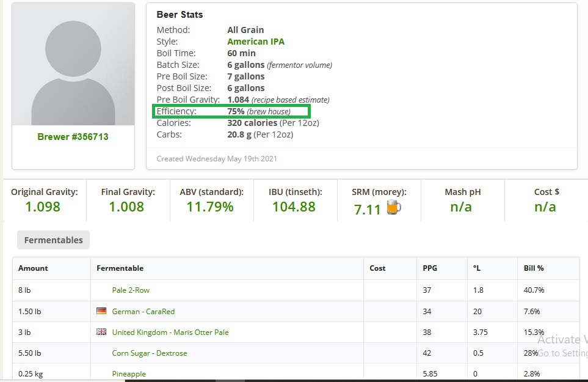Image resolution: width=588 pixels, height=382 pixels.
Task: Open United Kingdom - Maris Otter Pale link
Action: point(170,332)
